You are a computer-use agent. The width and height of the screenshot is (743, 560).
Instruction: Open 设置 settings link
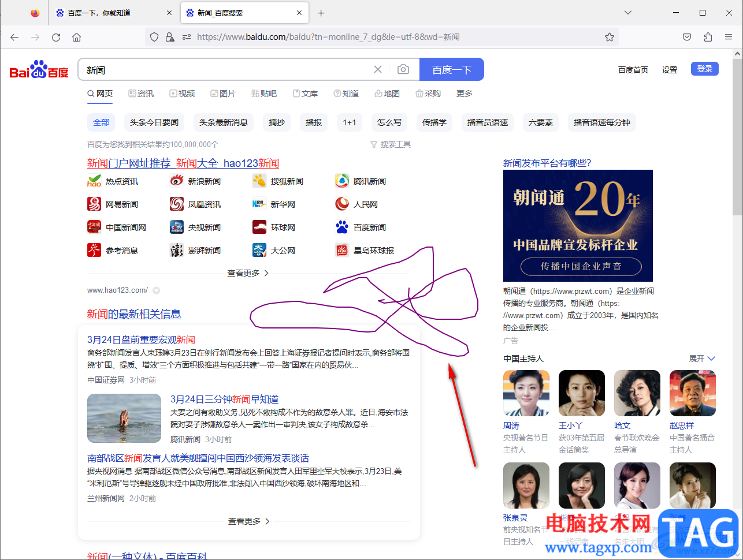coord(670,70)
